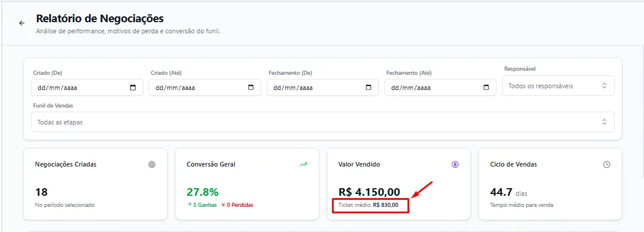
Task: Click the back arrow beside Relatório de Negociações
Action: (22, 23)
